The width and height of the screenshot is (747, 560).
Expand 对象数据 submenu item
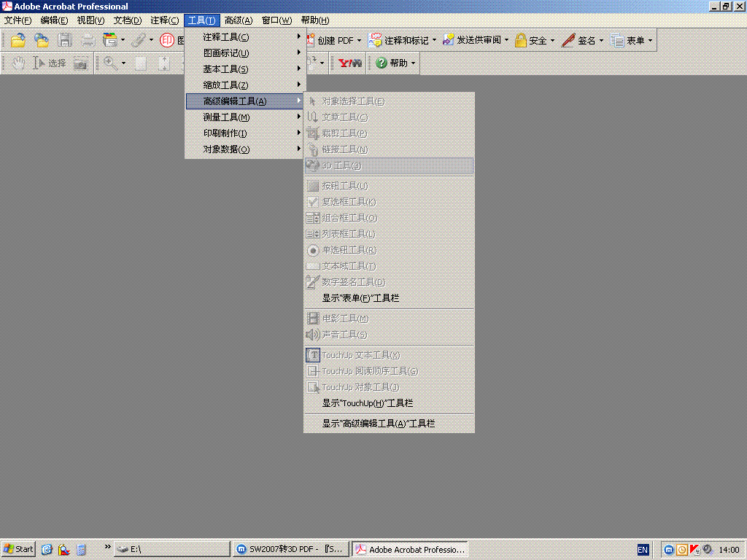click(x=244, y=149)
